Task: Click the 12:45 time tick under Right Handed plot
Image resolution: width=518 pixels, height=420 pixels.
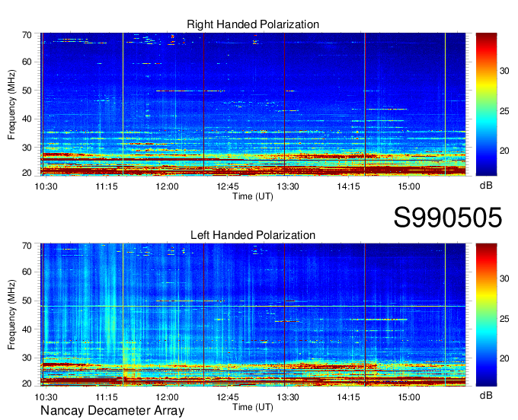Action: coord(228,186)
